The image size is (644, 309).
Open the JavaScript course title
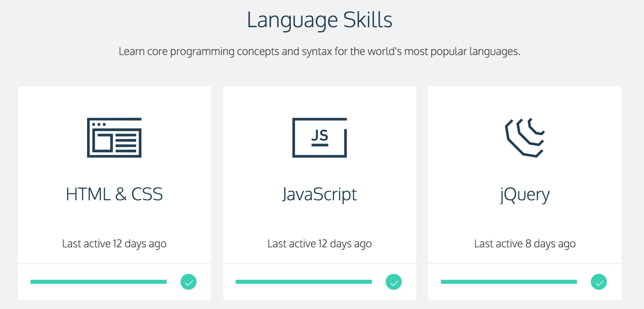pyautogui.click(x=319, y=194)
